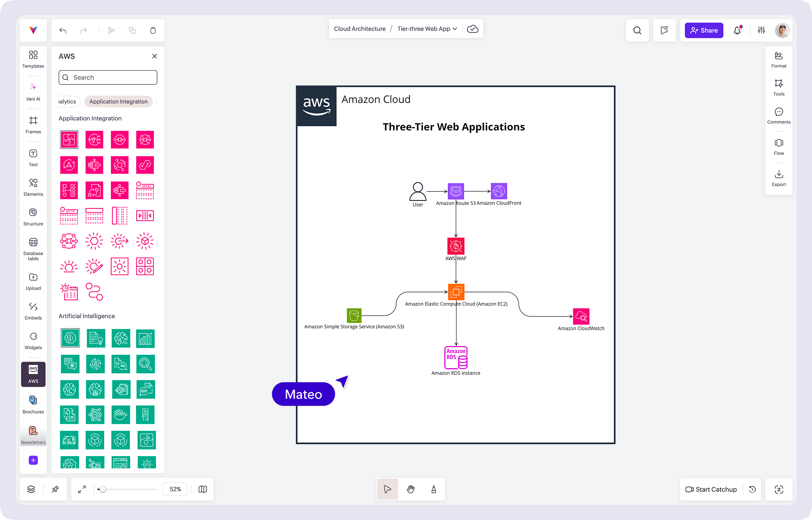812x520 pixels.
Task: Open the Text panel
Action: click(33, 157)
